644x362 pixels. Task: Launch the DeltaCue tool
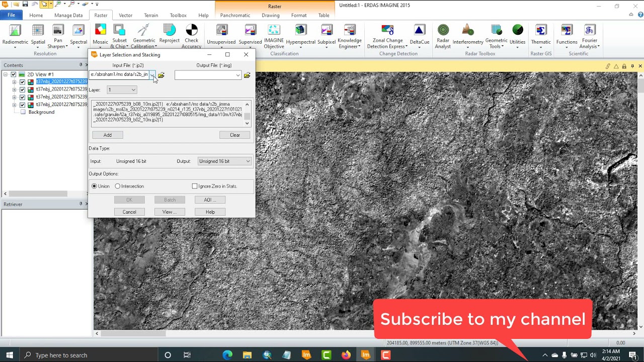(x=420, y=36)
